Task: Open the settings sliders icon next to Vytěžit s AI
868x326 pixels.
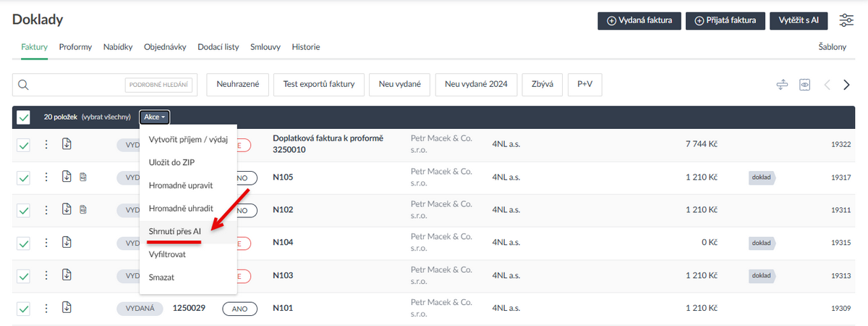Action: pyautogui.click(x=846, y=20)
